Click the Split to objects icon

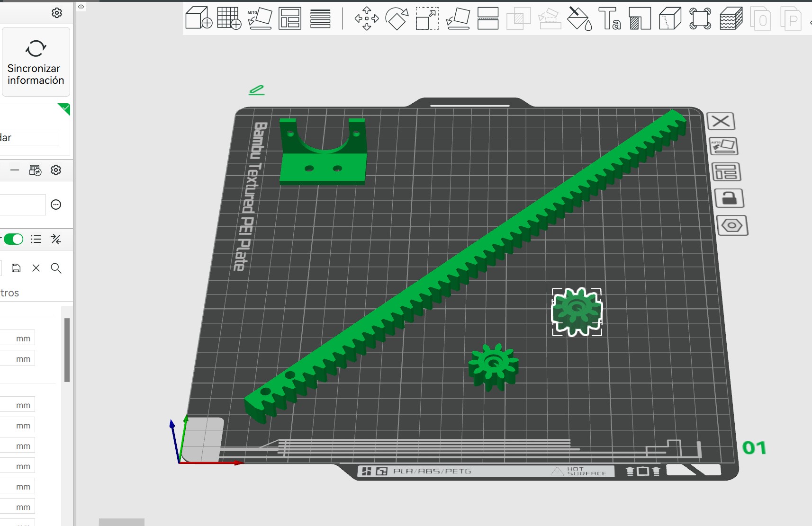[x=761, y=18]
